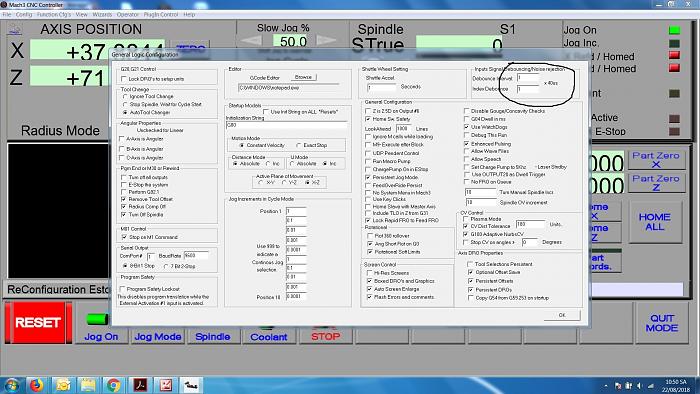Click the volume icon in system tray
This screenshot has width=700, height=394.
click(639, 386)
